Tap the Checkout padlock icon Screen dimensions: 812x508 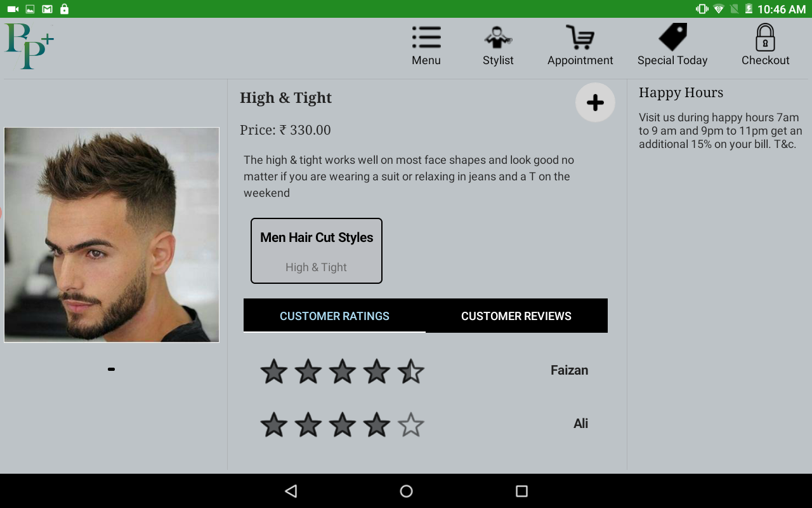point(765,37)
